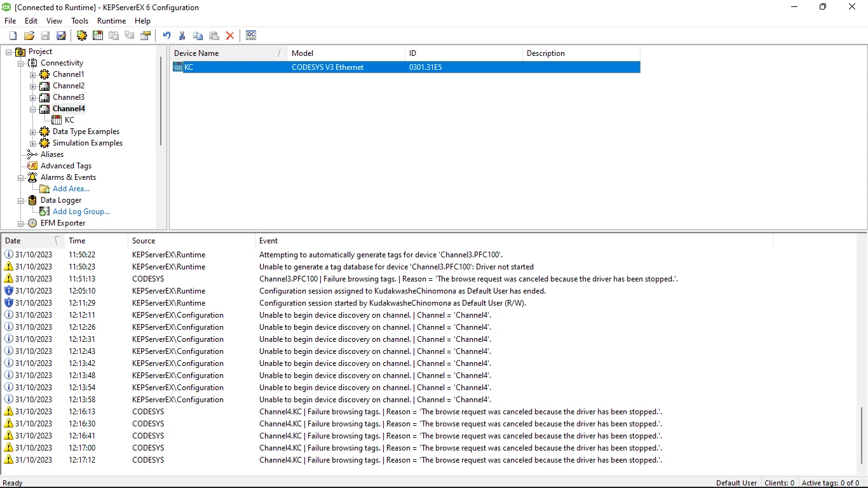This screenshot has height=488, width=868.
Task: Click the warning icon of 11:51:13 event
Action: (x=9, y=278)
